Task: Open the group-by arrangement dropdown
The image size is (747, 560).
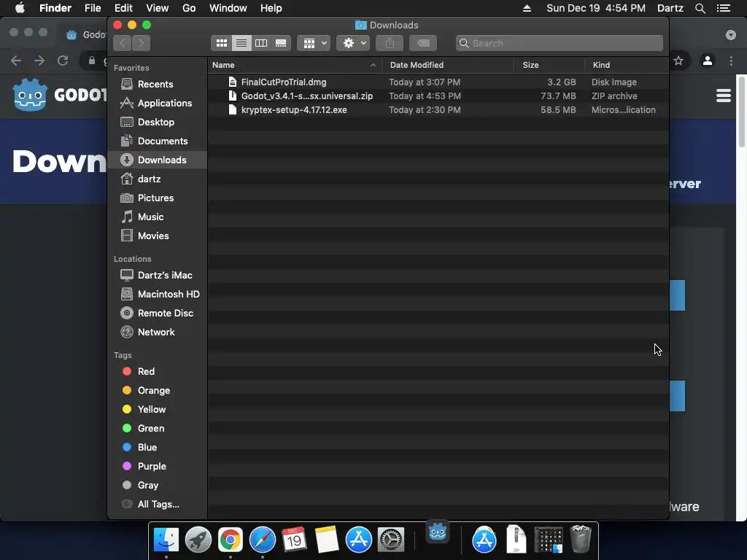Action: click(314, 43)
